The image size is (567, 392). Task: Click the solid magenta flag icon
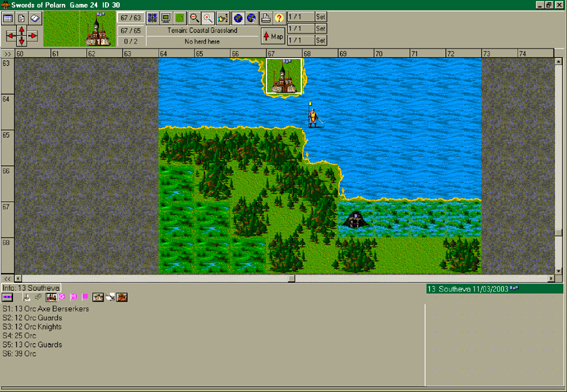coord(85,297)
